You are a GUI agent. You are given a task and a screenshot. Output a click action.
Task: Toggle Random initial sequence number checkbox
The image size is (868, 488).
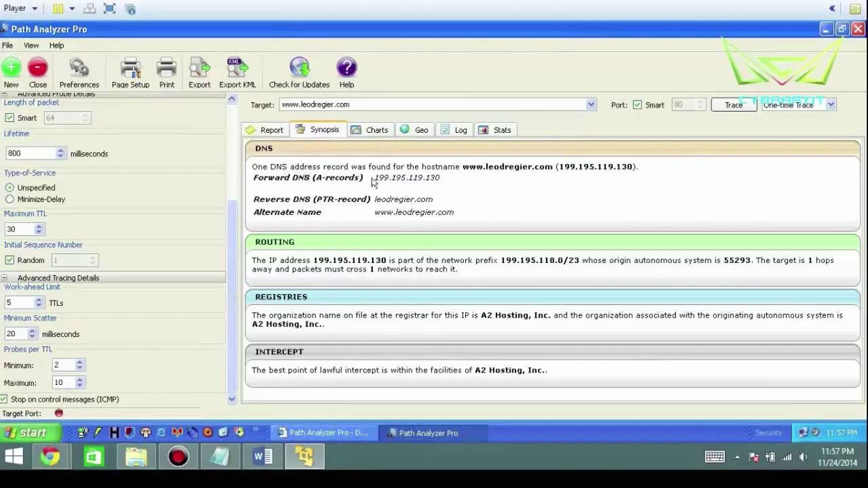point(9,260)
